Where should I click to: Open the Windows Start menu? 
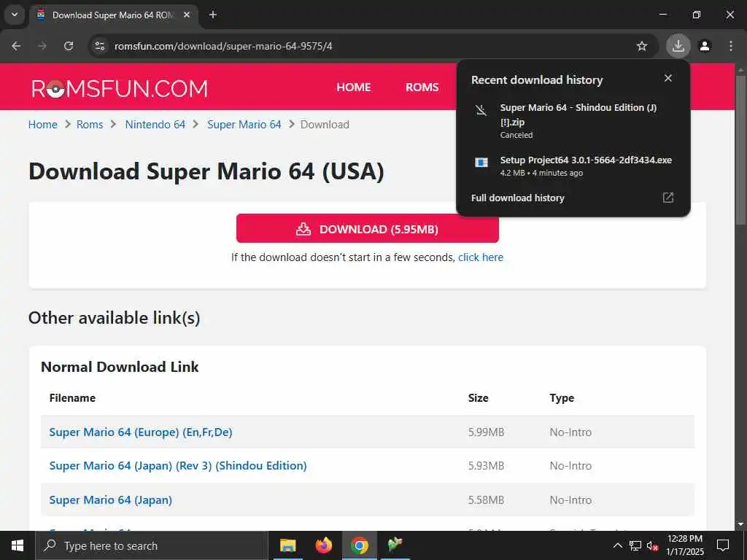pyautogui.click(x=18, y=545)
